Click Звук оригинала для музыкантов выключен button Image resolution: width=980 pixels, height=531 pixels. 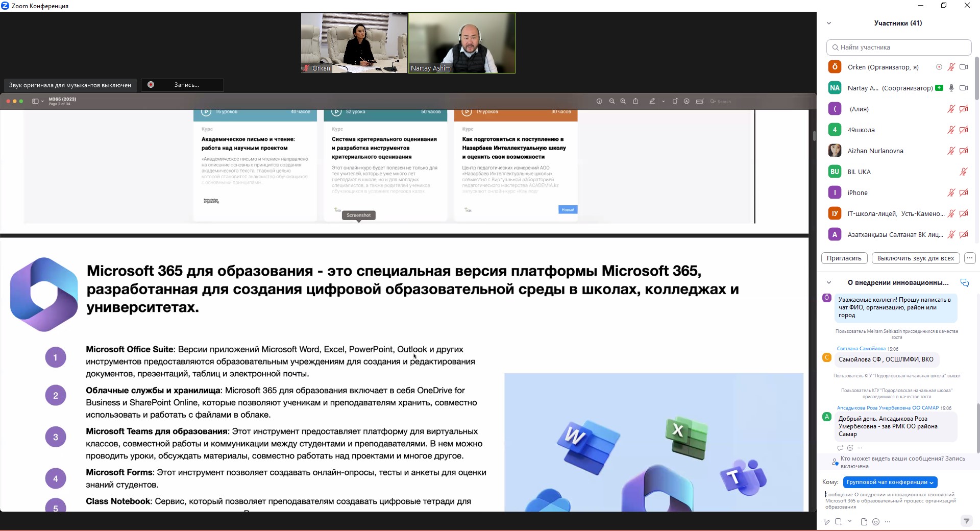[x=70, y=85]
